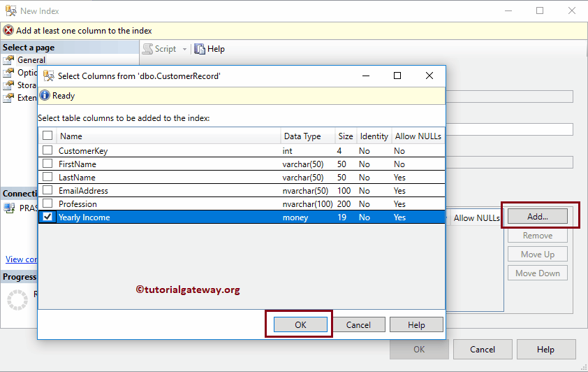
Task: Sort by the Data Type column header
Action: click(x=307, y=136)
